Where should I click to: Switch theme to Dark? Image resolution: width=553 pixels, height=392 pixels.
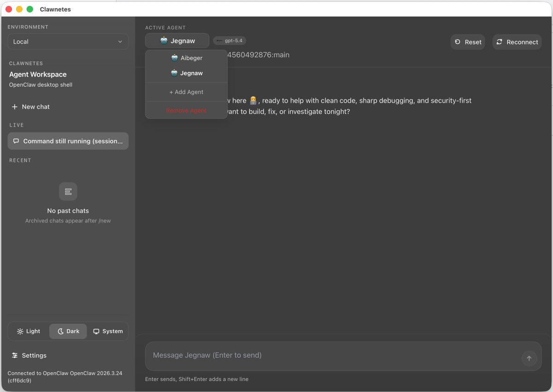point(68,331)
